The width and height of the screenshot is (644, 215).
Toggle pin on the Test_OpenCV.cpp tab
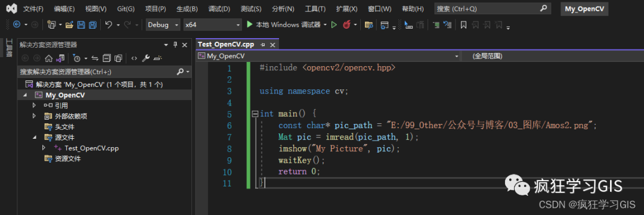pyautogui.click(x=262, y=44)
